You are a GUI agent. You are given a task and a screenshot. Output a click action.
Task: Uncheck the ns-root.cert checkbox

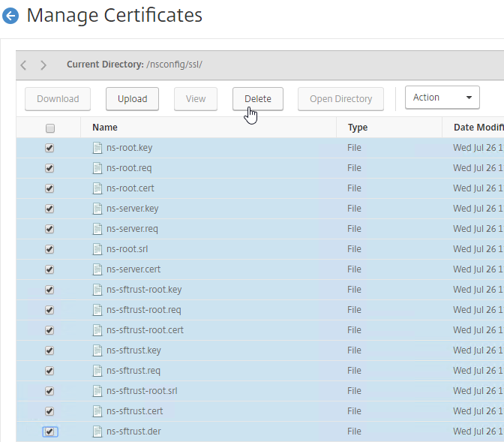coord(49,188)
